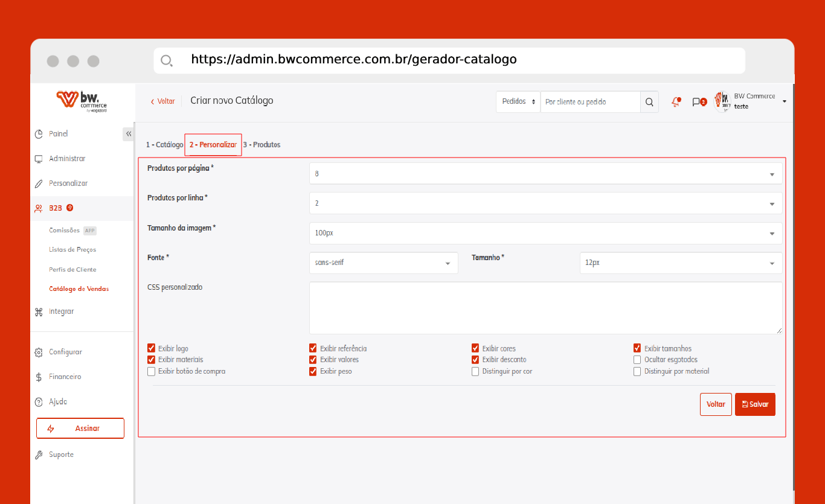
Task: Click the Suporte wrench icon
Action: tap(39, 455)
